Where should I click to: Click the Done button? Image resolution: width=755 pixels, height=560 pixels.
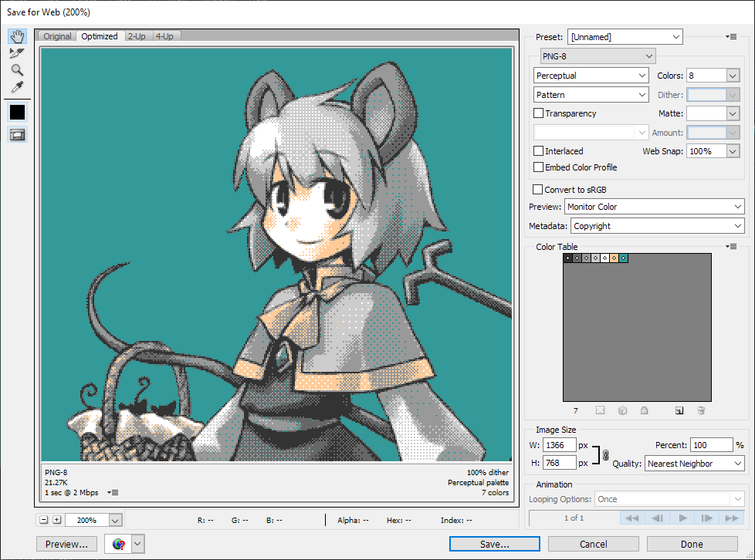click(692, 544)
